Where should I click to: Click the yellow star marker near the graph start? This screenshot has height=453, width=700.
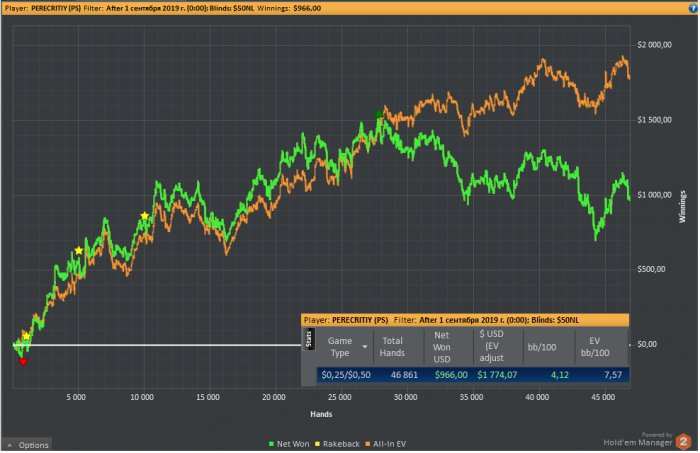26,336
